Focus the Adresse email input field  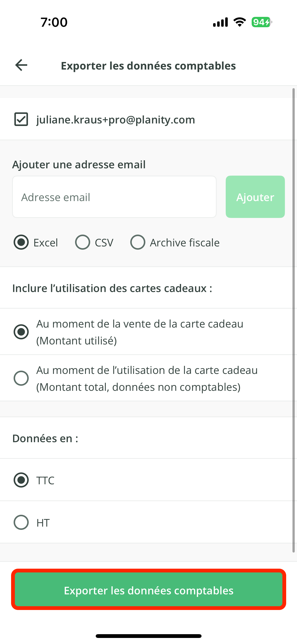click(x=114, y=197)
